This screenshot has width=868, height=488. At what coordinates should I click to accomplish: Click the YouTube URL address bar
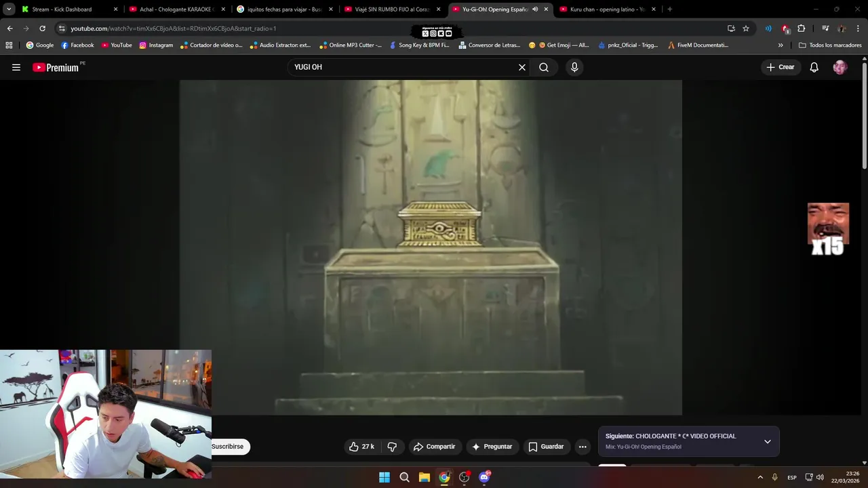point(393,28)
